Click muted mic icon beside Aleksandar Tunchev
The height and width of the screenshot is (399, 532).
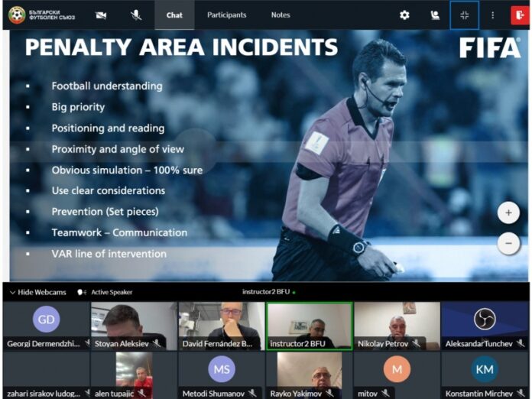521,343
